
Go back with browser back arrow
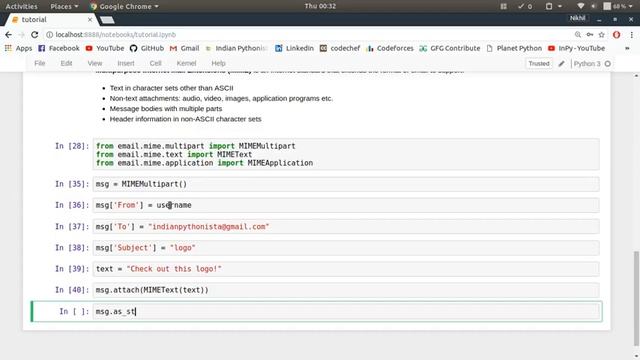(x=9, y=35)
